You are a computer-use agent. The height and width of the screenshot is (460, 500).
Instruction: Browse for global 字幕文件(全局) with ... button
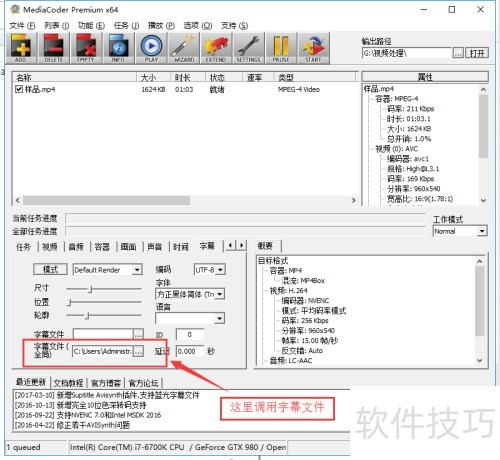point(138,351)
